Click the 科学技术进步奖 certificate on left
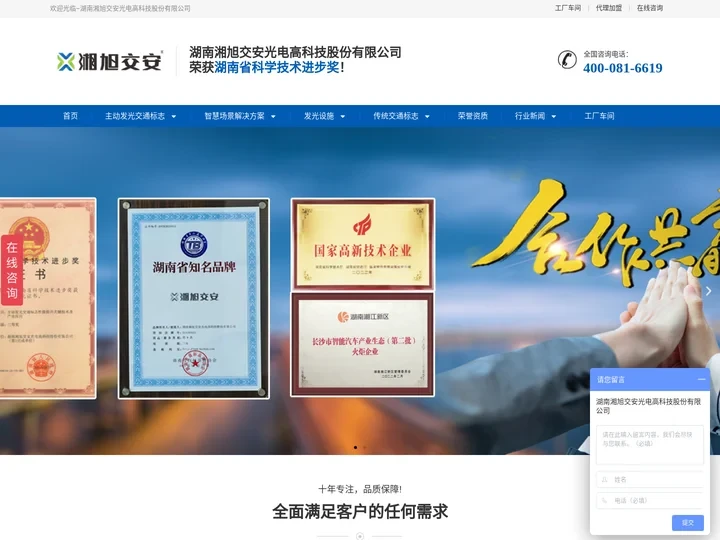 click(x=48, y=298)
